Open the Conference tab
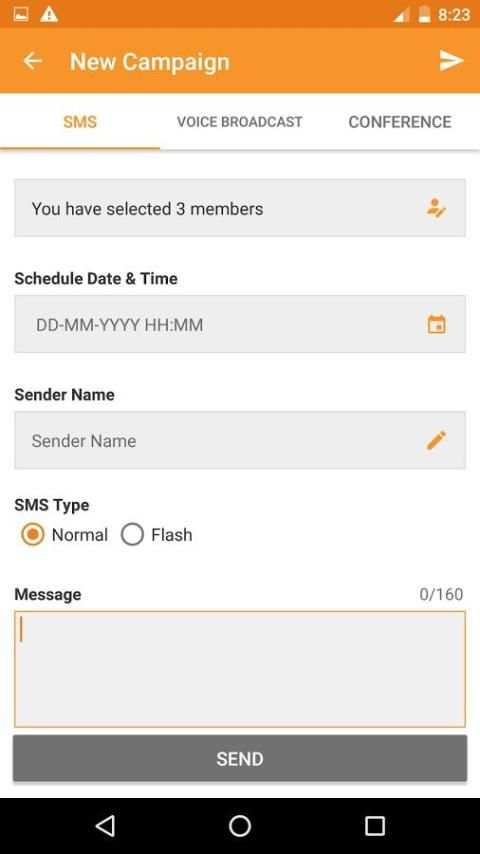480x854 pixels. click(400, 121)
